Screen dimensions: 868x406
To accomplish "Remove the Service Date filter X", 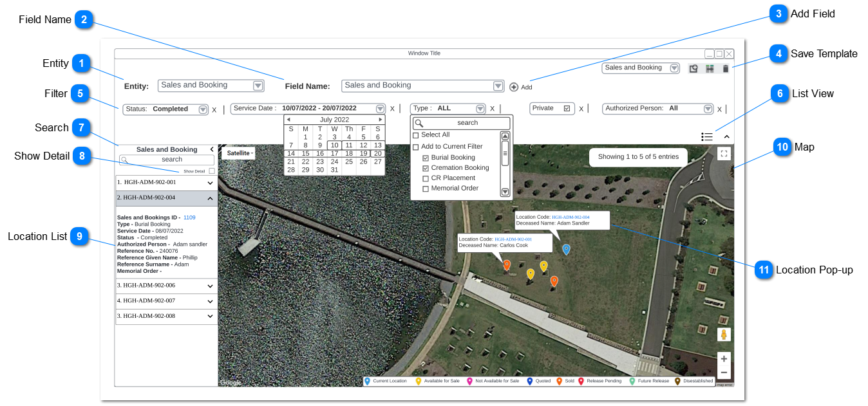I will [x=392, y=109].
